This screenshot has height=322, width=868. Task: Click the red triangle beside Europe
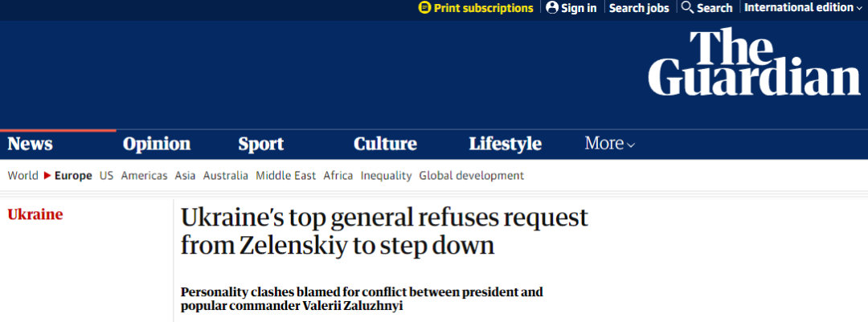coord(47,176)
